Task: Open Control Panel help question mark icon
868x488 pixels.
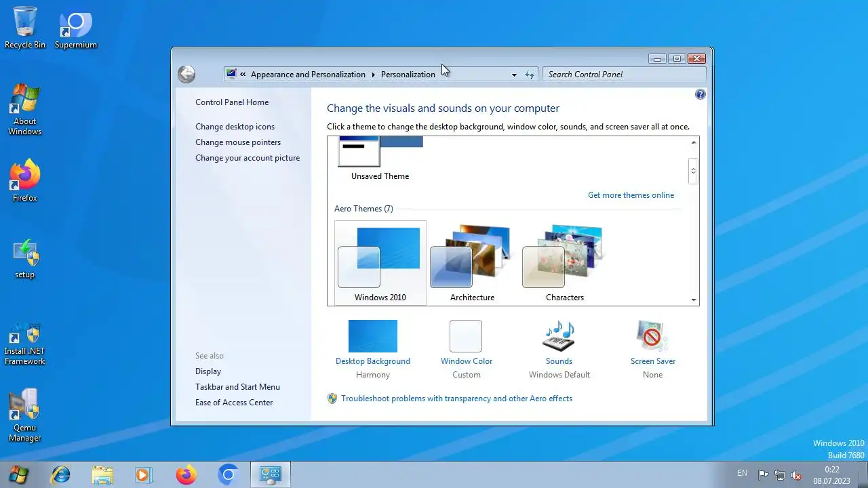Action: (701, 94)
